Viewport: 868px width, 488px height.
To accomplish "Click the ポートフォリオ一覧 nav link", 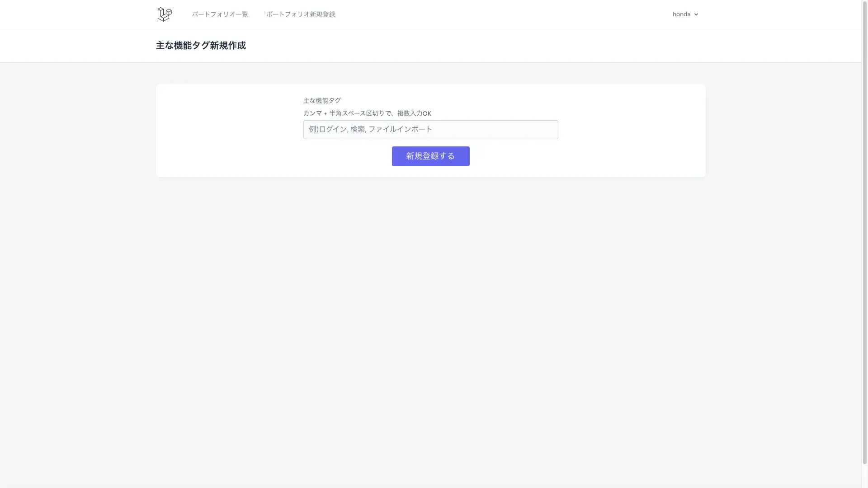I will [220, 14].
